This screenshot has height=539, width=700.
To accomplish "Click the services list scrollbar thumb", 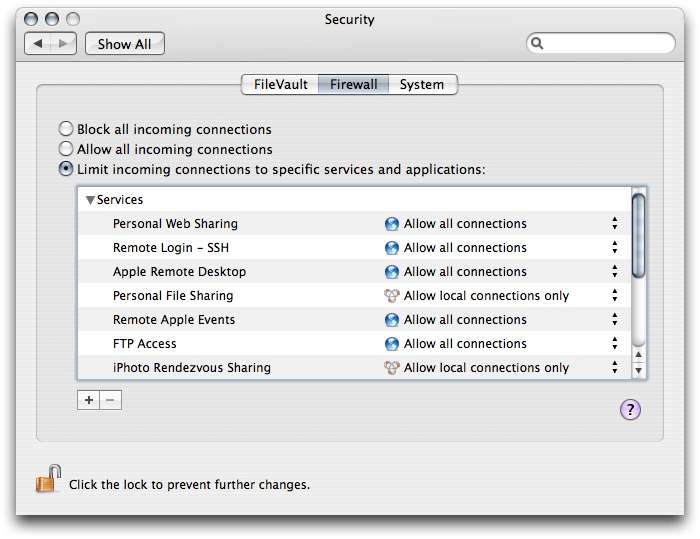I will (638, 236).
